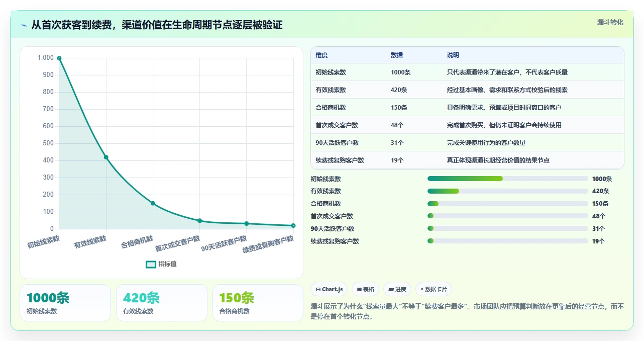This screenshot has height=341, width=644.
Task: Click the 漏斗转化 label in header
Action: pos(610,22)
